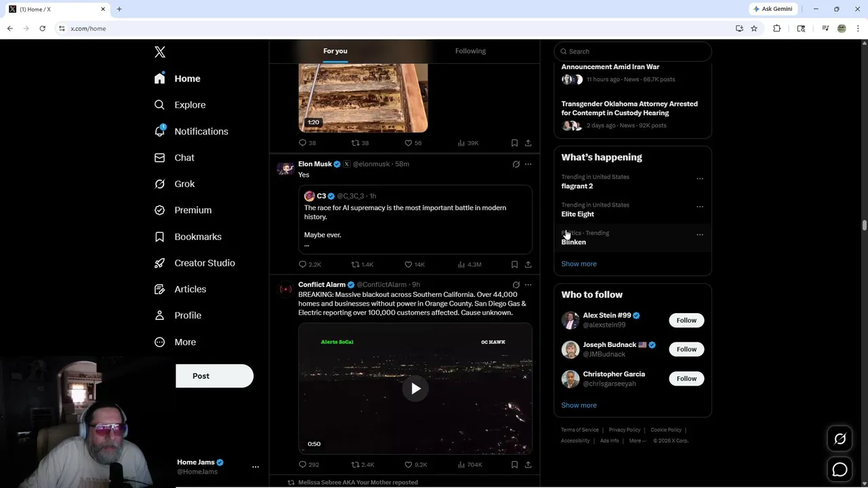Open Notifications page
This screenshot has height=488, width=868.
pyautogui.click(x=191, y=131)
